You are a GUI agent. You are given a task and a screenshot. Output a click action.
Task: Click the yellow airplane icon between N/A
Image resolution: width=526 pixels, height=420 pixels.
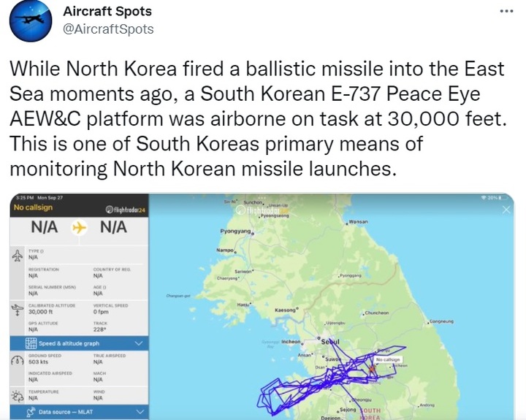click(80, 228)
